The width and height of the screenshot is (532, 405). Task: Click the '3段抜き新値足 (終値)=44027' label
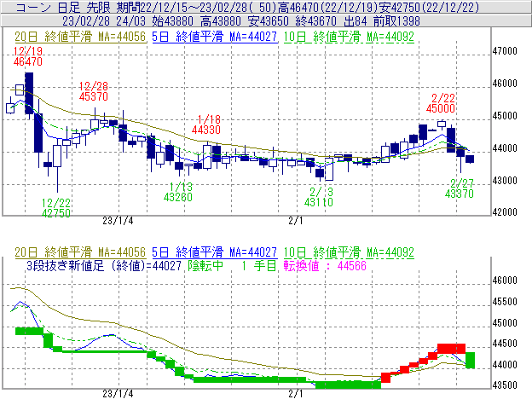[104, 265]
